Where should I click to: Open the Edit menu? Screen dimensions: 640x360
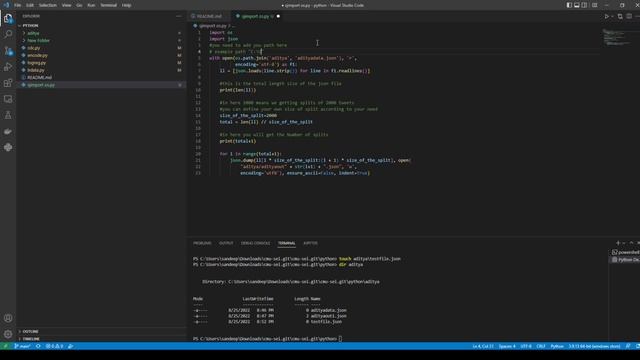30,5
